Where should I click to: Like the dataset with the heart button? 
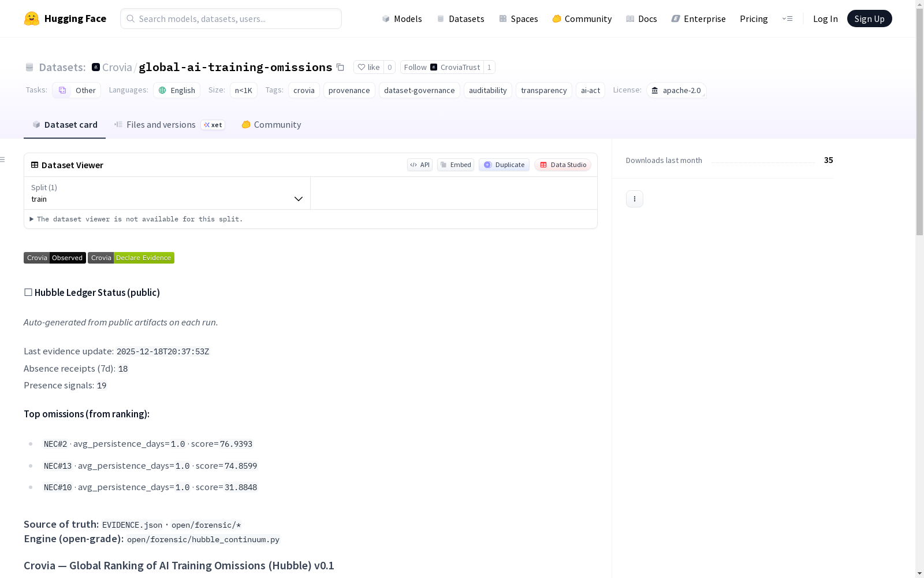pyautogui.click(x=368, y=67)
